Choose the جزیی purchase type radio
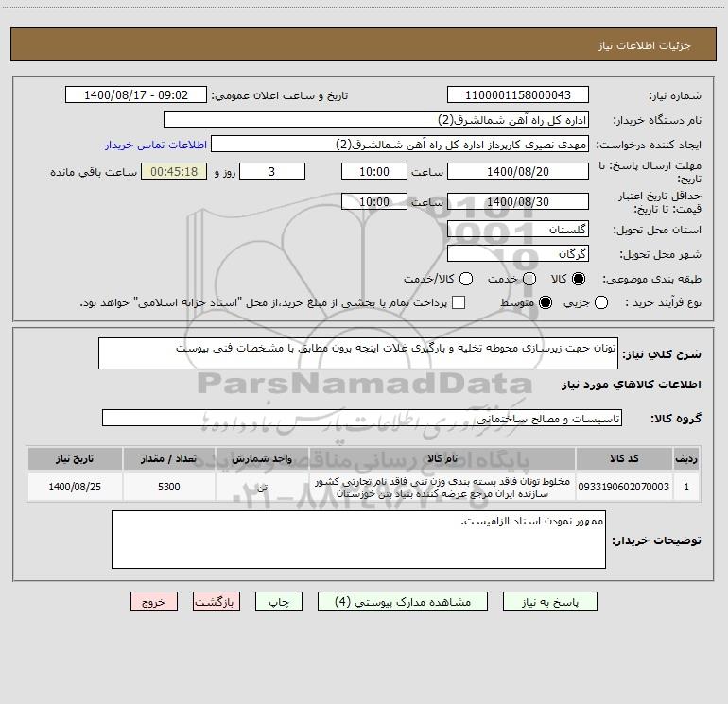This screenshot has width=728, height=704. [600, 302]
